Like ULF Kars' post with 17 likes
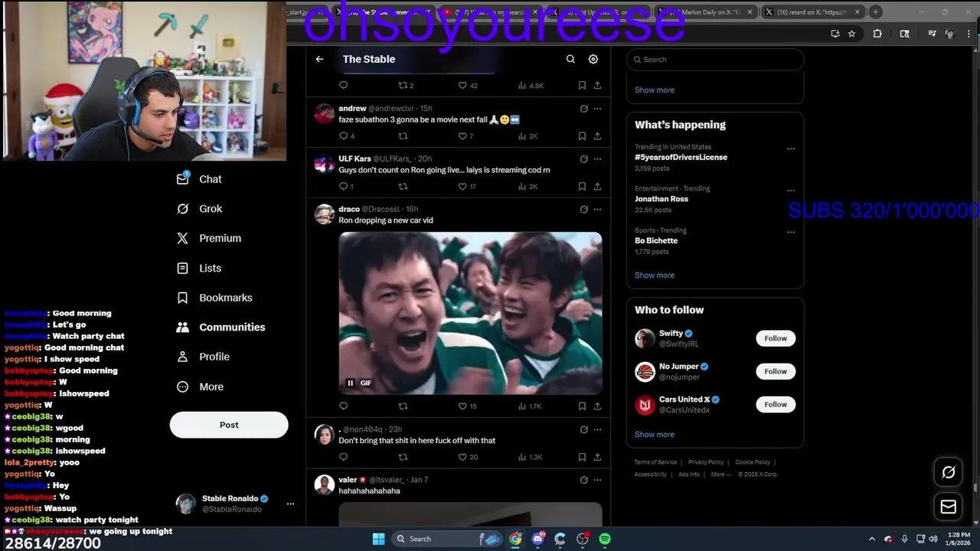980x551 pixels. [462, 186]
